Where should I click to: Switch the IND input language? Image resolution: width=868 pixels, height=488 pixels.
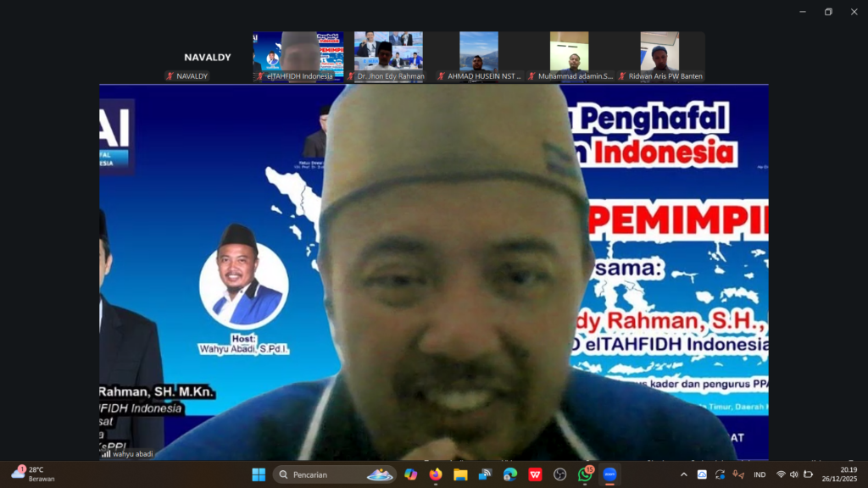pyautogui.click(x=759, y=474)
